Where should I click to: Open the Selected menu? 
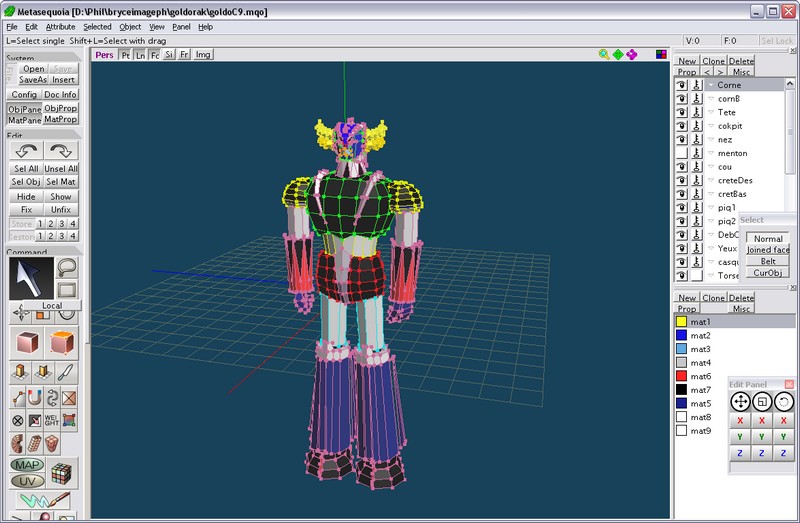point(97,27)
